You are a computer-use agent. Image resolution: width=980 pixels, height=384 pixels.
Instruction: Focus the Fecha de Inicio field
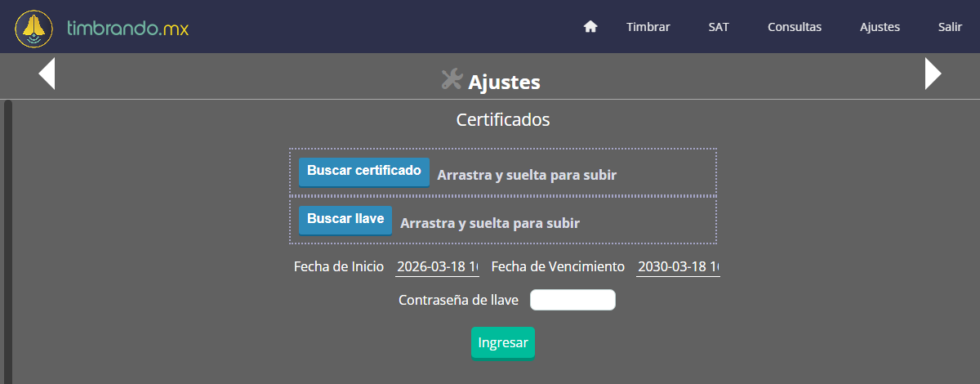(x=437, y=267)
